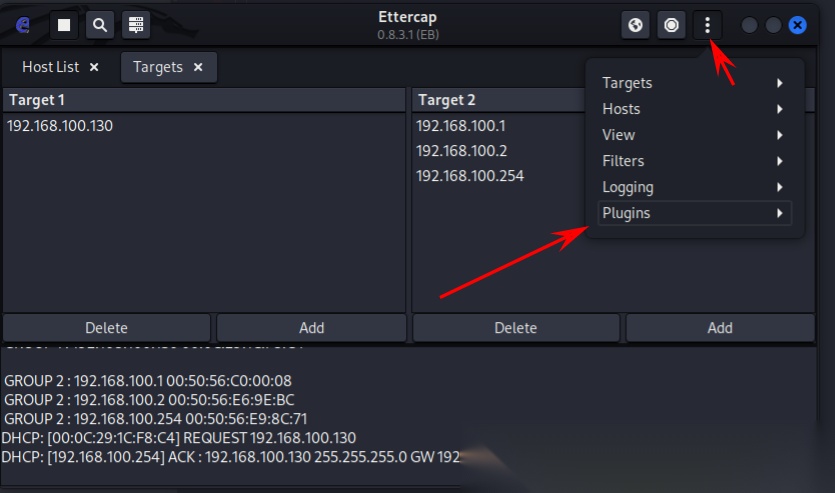Expand arrow next to Plugins menu entry
The width and height of the screenshot is (835, 493).
pyautogui.click(x=780, y=213)
